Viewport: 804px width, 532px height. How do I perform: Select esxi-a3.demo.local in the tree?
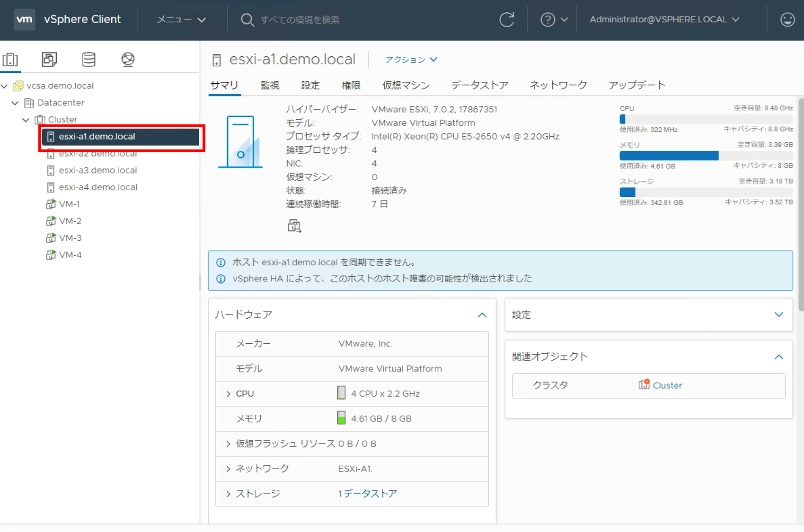[98, 170]
